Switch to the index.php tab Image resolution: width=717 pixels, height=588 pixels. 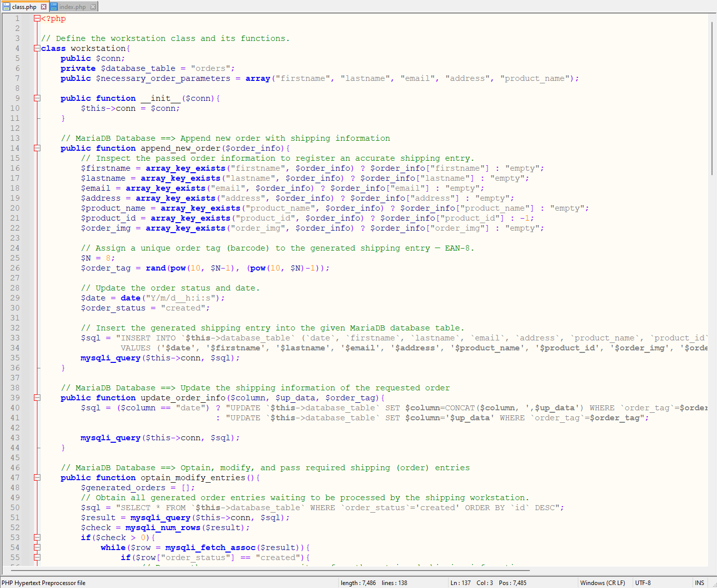[x=73, y=7]
